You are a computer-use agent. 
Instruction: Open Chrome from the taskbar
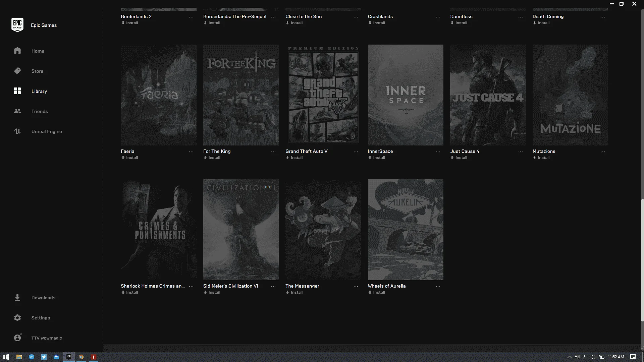pos(81,357)
